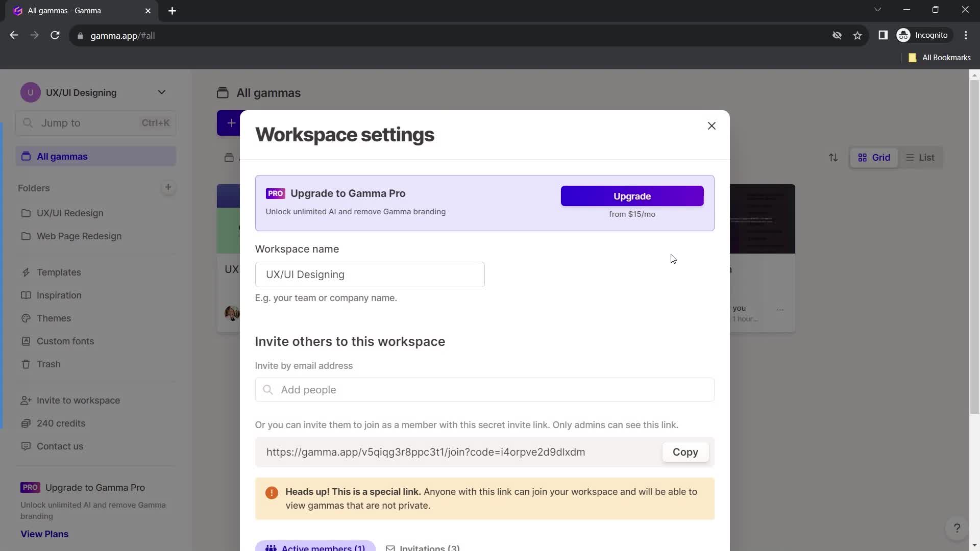Click the Contact us chat icon

(x=26, y=446)
